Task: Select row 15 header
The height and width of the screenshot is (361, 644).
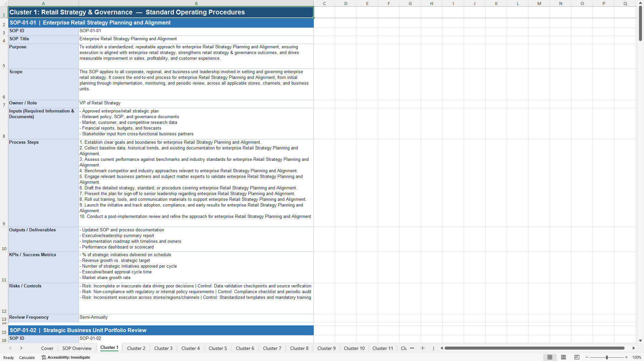Action: 4,330
